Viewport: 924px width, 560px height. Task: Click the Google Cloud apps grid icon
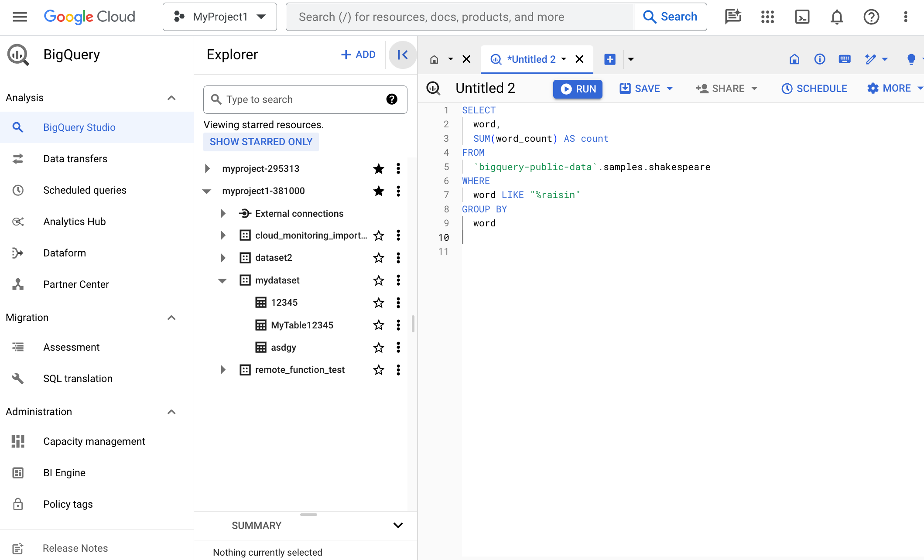tap(767, 17)
